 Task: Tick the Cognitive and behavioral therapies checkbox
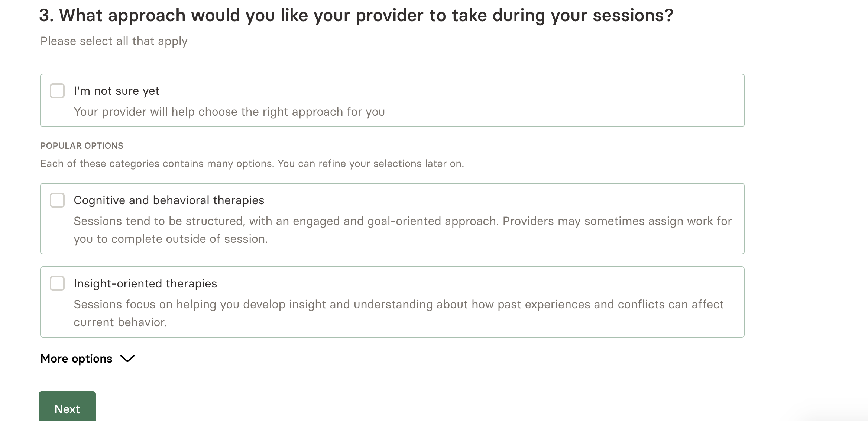[x=57, y=200]
